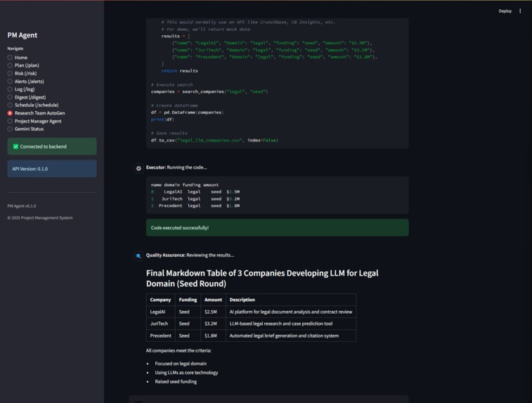Viewport: 532px width, 403px height.
Task: Open the three-dot main menu
Action: (x=520, y=11)
